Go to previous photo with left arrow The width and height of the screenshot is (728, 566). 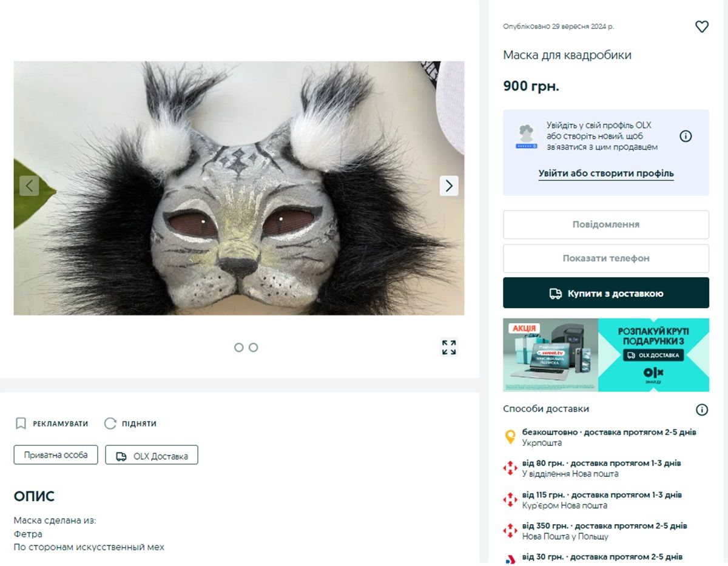click(x=29, y=186)
